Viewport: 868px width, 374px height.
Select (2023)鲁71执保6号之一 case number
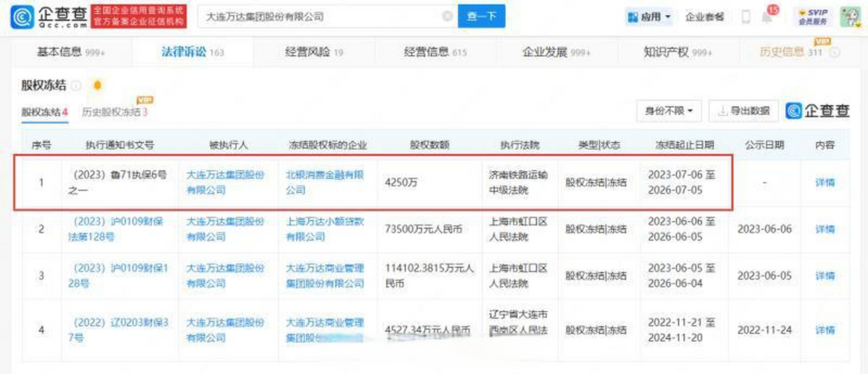click(x=117, y=182)
